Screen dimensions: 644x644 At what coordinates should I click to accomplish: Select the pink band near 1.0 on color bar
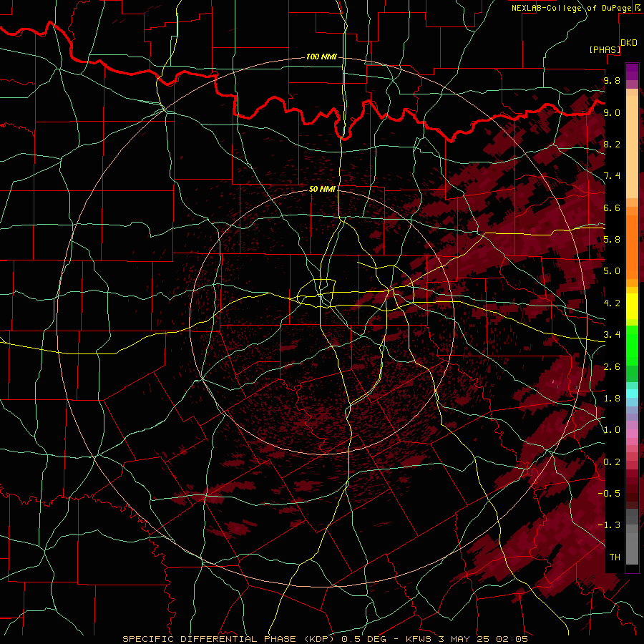tap(632, 433)
